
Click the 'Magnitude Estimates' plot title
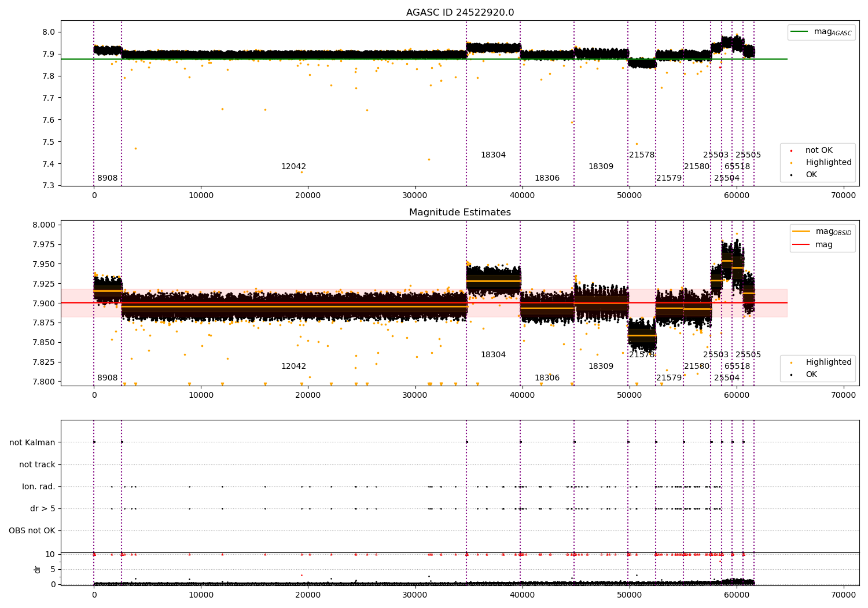point(460,213)
